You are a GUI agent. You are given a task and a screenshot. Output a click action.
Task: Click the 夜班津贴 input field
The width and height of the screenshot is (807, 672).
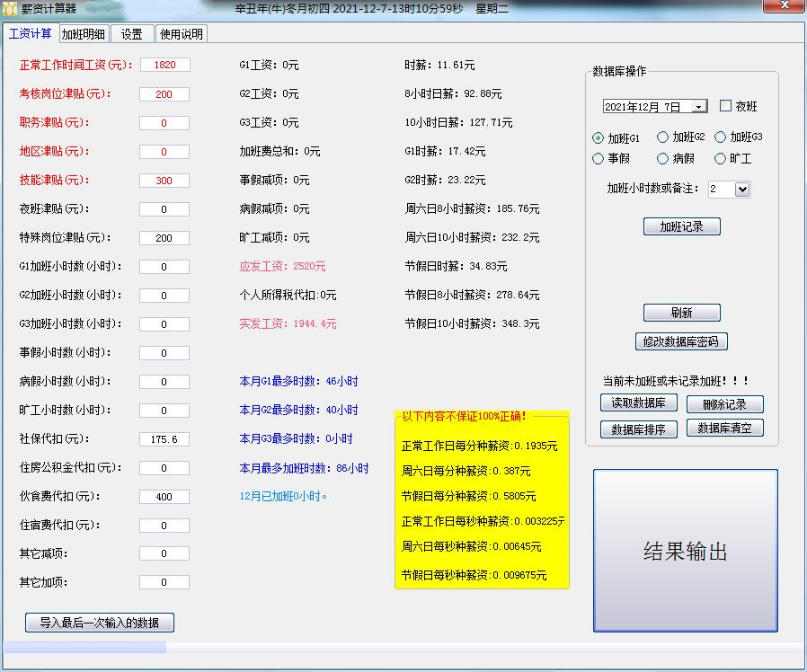click(x=164, y=209)
